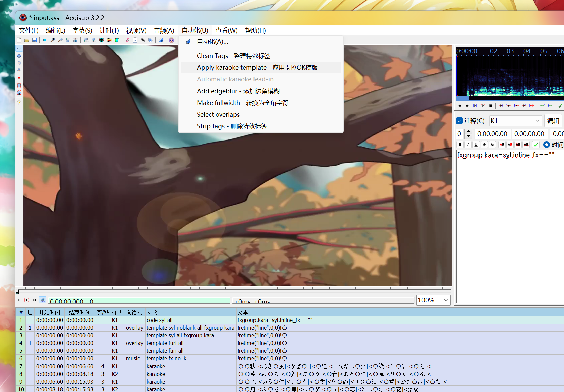The image size is (564, 392).
Task: Play the audio selection red bracket icon
Action: 483,106
